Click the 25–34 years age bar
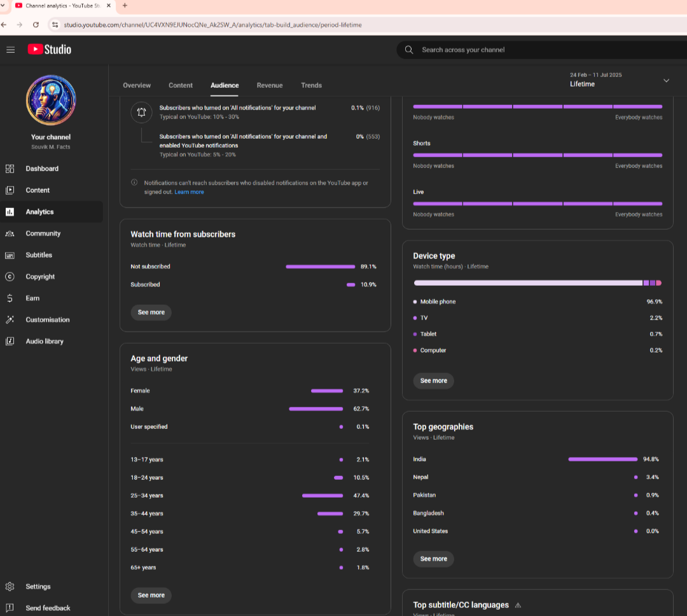 coord(323,496)
